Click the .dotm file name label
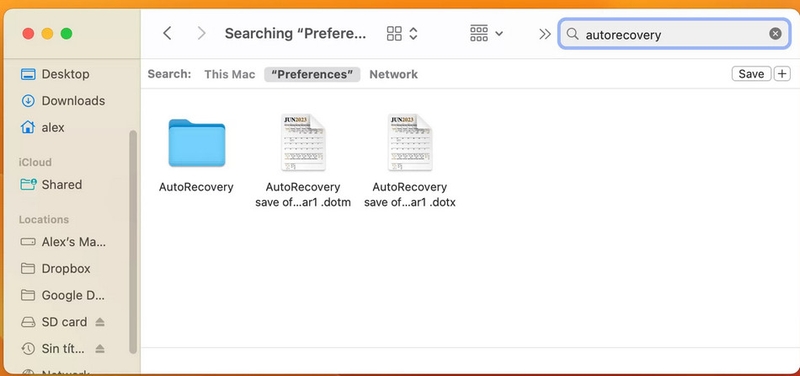The image size is (800, 376). pyautogui.click(x=303, y=194)
